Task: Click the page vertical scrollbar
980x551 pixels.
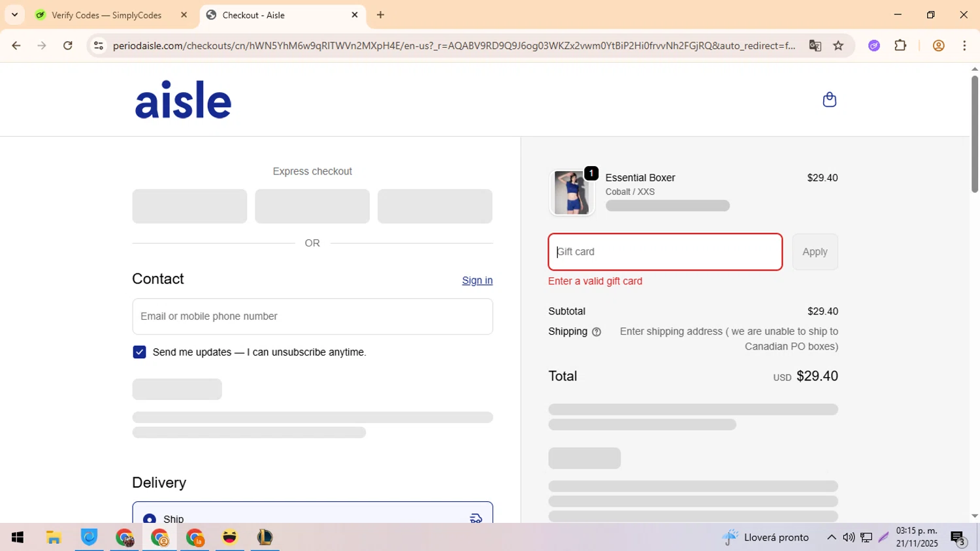Action: coord(974,134)
